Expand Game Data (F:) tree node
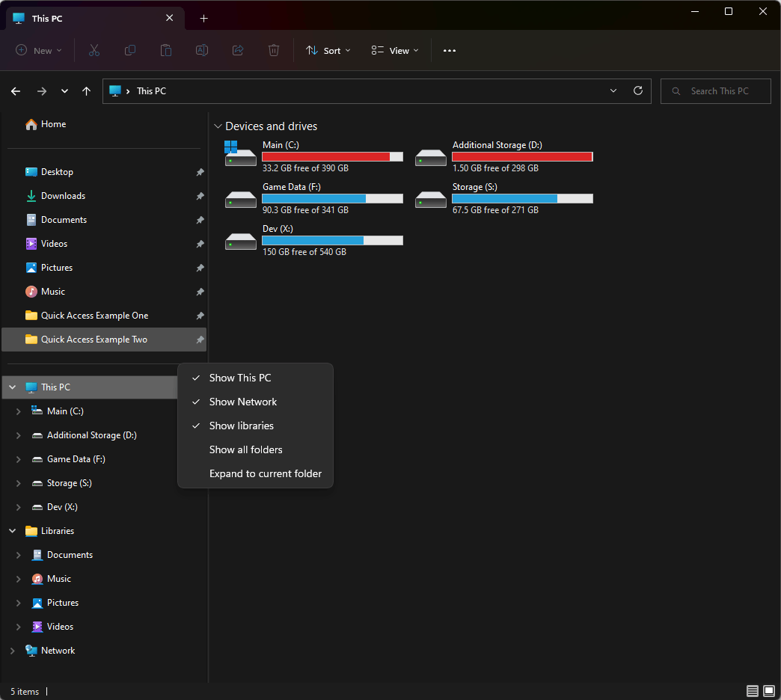Viewport: 781px width, 700px height. 19,459
